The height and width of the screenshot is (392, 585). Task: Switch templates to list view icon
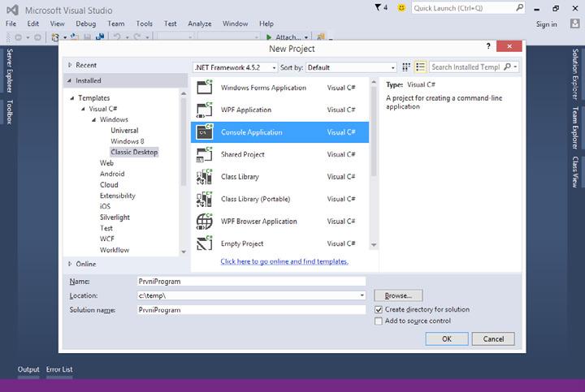click(421, 67)
